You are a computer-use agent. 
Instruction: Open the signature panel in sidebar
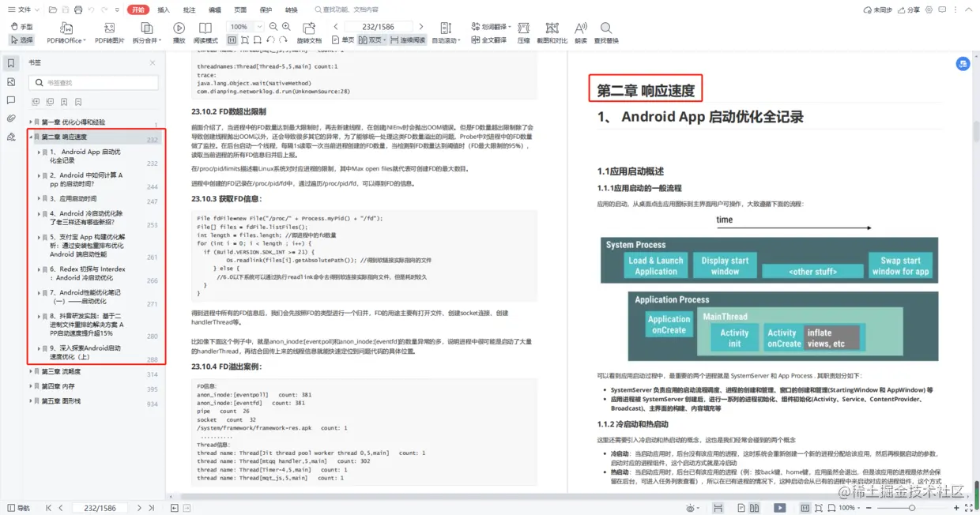pos(11,137)
